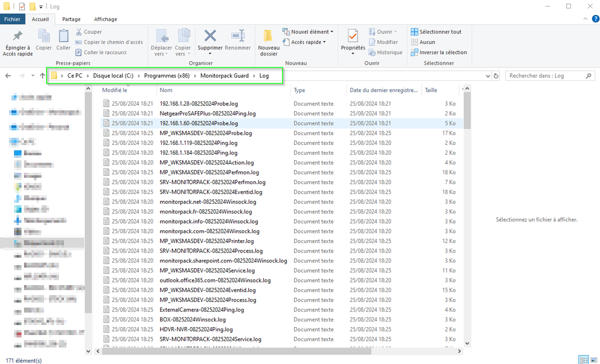Go up one folder level arrow

tap(42, 76)
